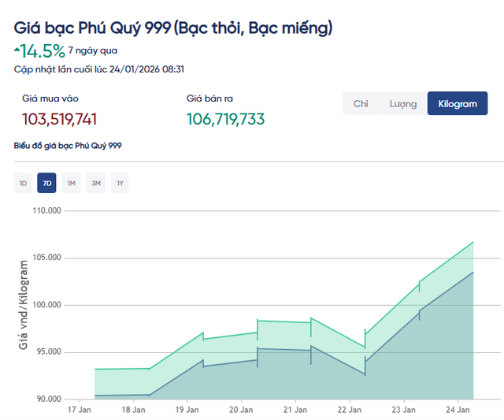Click the 24 Jan x-axis label
Viewport: 504px width, 420px height.
point(457,410)
